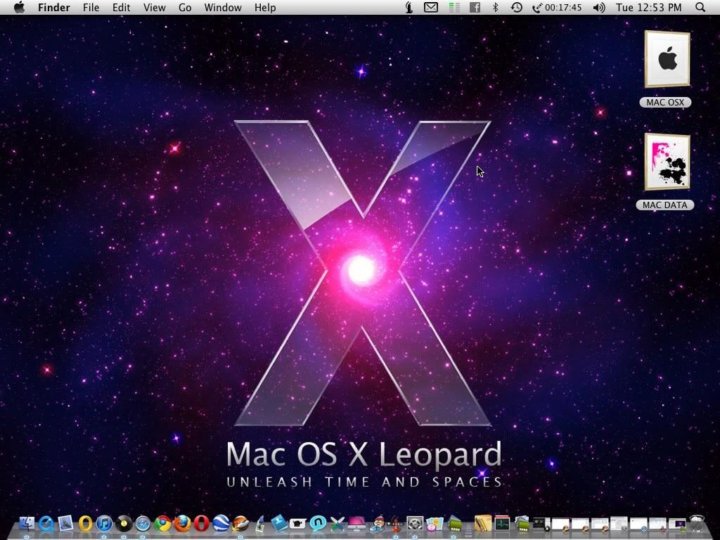Open the File menu
Screen dimensions: 720x540
(x=91, y=7)
